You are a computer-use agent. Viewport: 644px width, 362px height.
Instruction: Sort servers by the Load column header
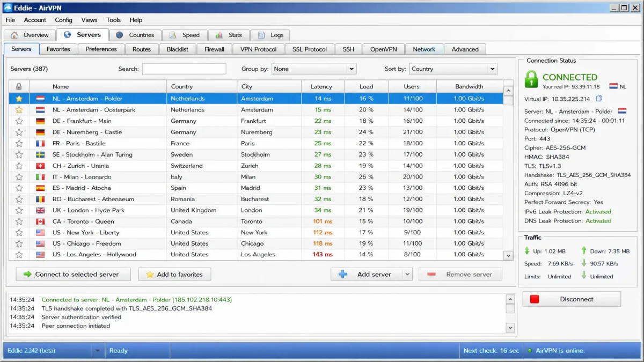[x=366, y=86]
